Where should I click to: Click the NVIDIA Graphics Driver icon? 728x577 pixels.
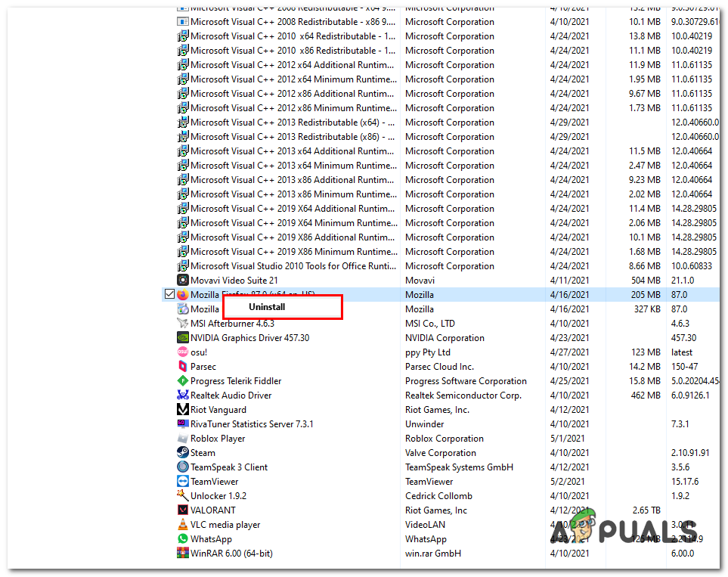pos(183,337)
